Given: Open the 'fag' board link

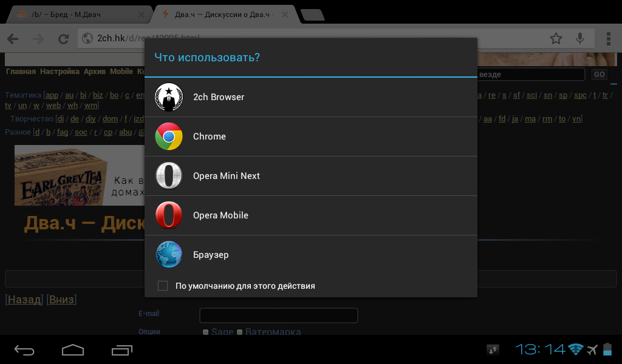Looking at the screenshot, I should (63, 132).
